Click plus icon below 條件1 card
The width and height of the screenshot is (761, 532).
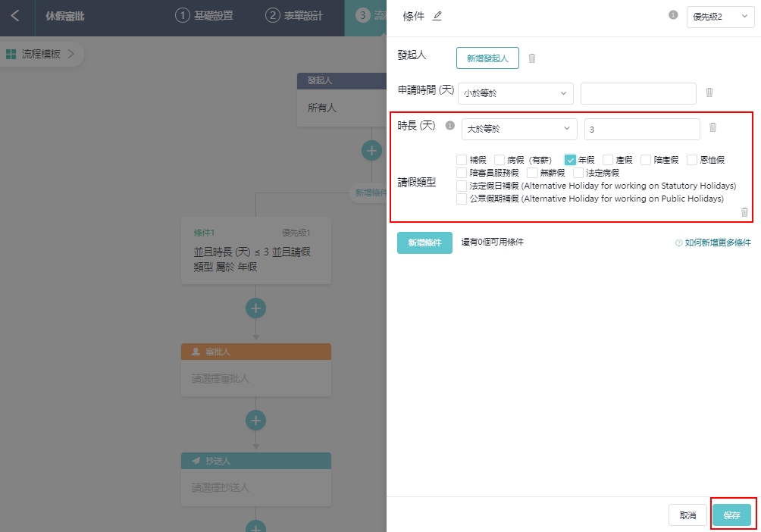[x=256, y=308]
